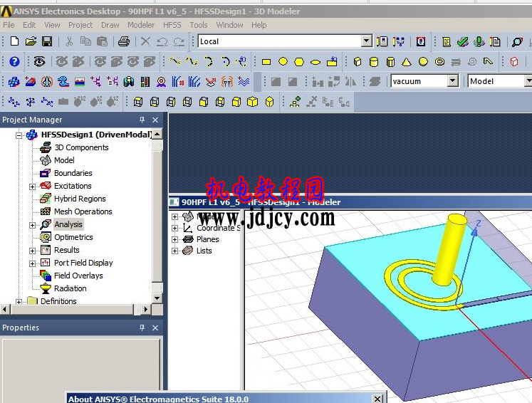Open the Local coordinate dropdown
The height and width of the screenshot is (403, 532).
(367, 41)
